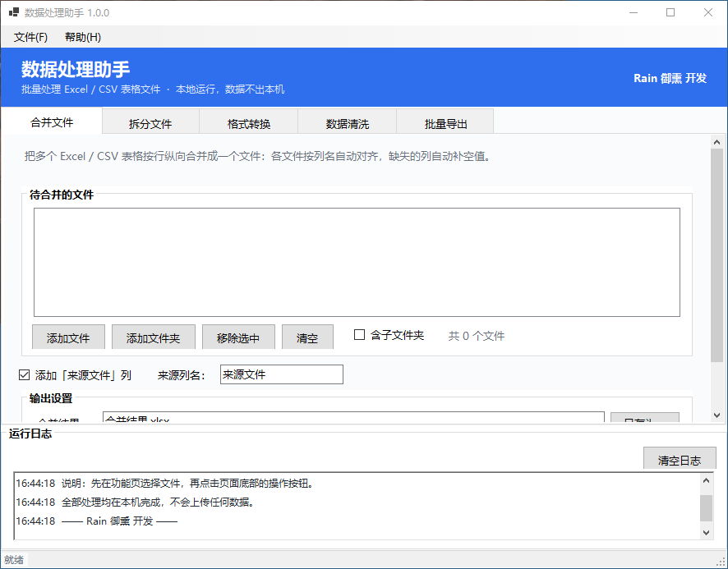728x569 pixels.
Task: Switch to the 合并文件 tab
Action: [52, 122]
